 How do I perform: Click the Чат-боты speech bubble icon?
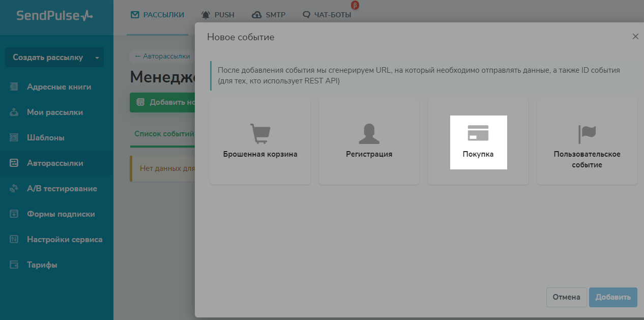pos(306,15)
